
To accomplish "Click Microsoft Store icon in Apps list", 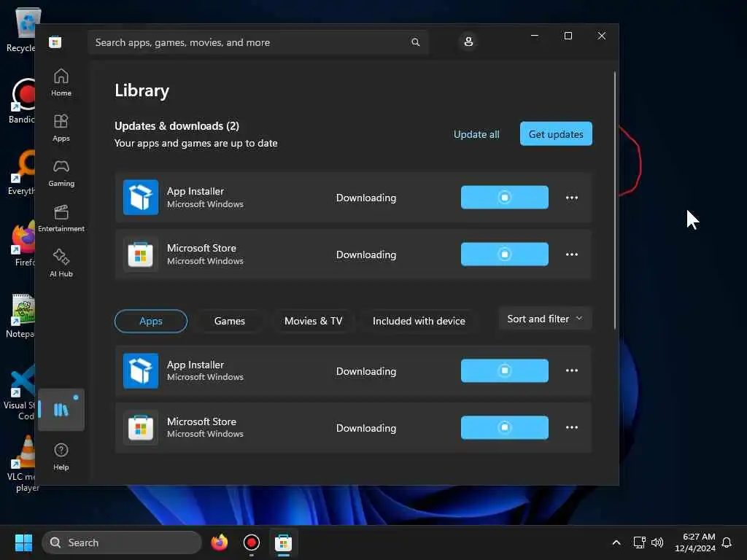I will [141, 427].
